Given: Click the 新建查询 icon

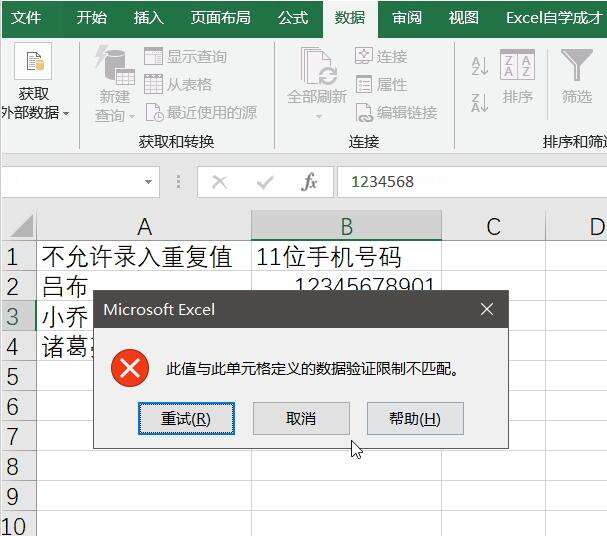Looking at the screenshot, I should point(115,65).
